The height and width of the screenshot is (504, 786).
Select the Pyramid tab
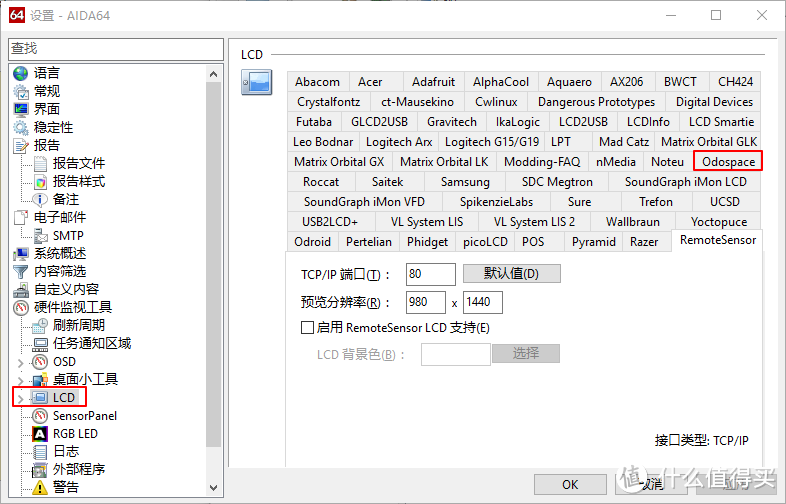tap(594, 242)
